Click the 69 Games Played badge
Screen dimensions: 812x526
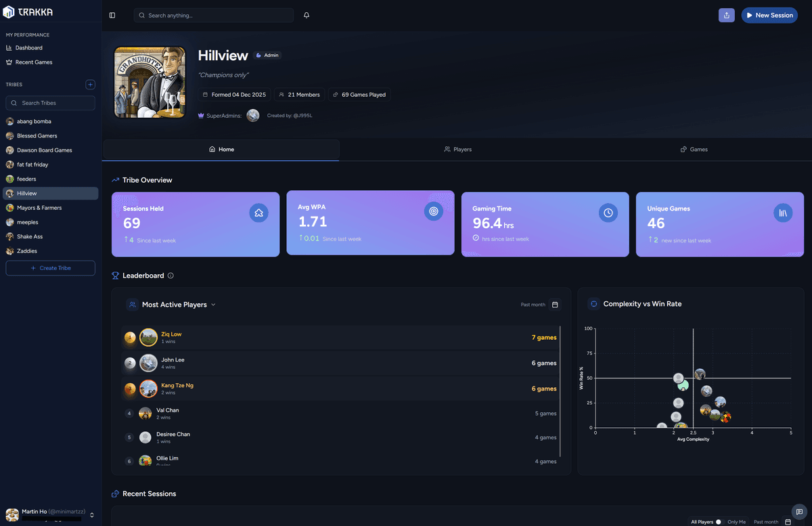click(359, 95)
